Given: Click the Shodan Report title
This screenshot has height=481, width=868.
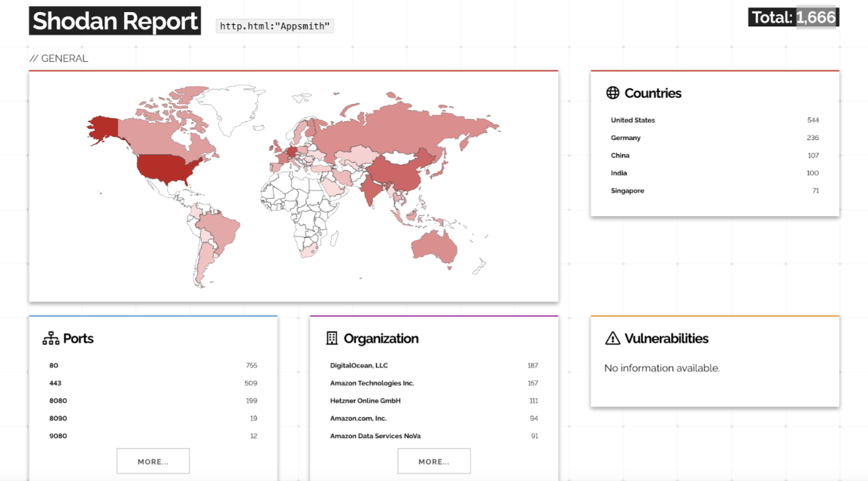Looking at the screenshot, I should tap(115, 21).
